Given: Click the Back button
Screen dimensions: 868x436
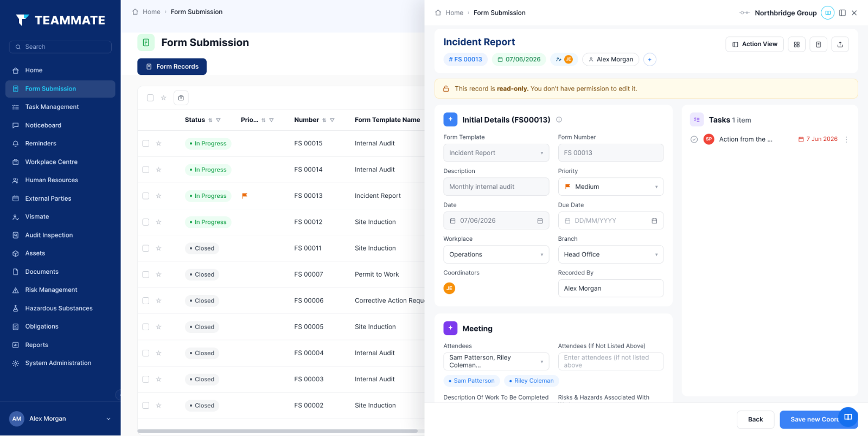Looking at the screenshot, I should pos(755,420).
